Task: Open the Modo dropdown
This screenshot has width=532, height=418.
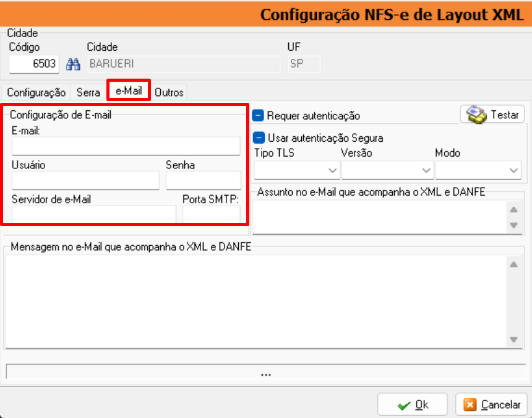Action: tap(478, 170)
